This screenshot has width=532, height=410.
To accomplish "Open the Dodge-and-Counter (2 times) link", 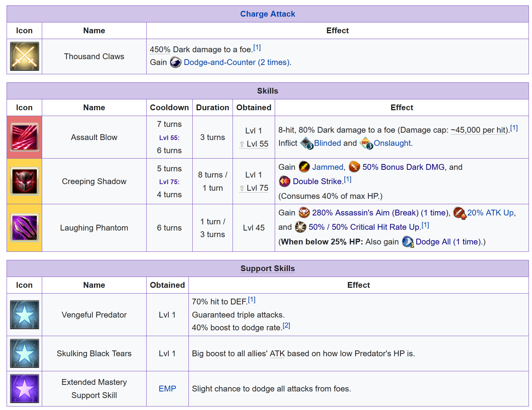I will [237, 62].
